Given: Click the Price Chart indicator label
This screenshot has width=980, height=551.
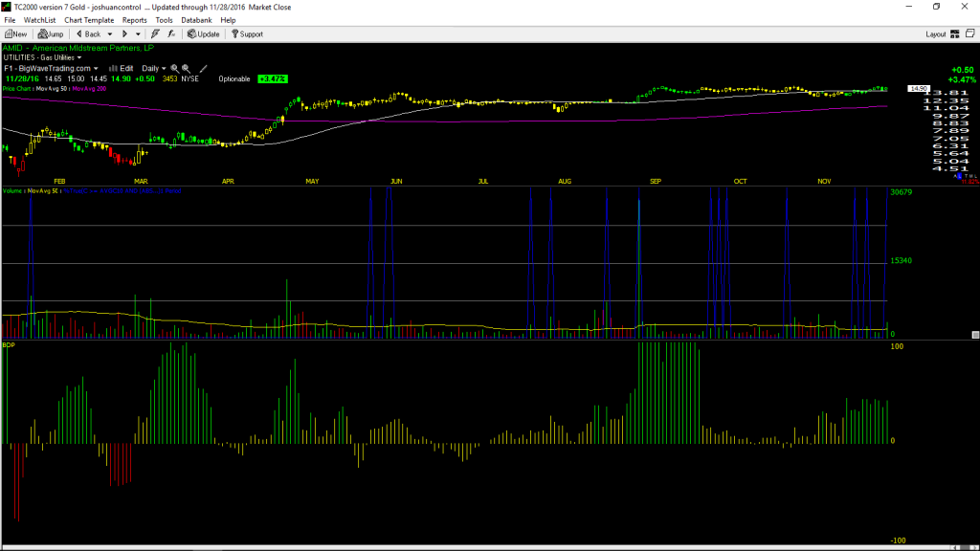Looking at the screenshot, I should click(x=17, y=89).
